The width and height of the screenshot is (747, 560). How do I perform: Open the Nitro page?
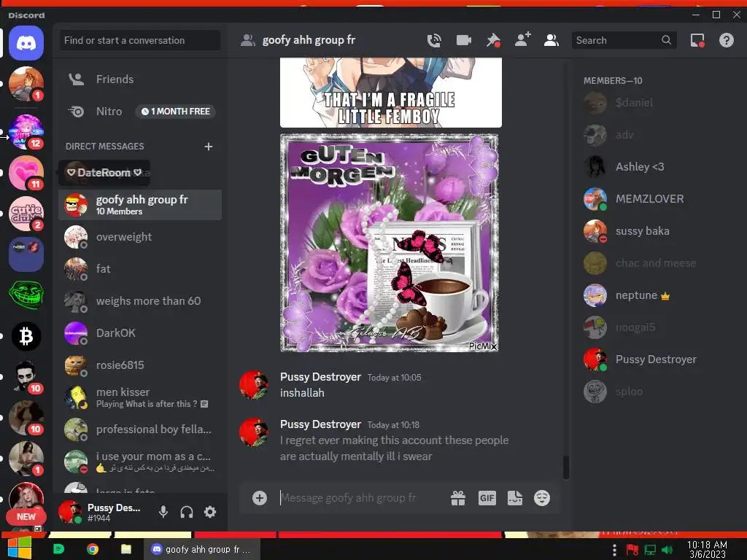coord(139,112)
